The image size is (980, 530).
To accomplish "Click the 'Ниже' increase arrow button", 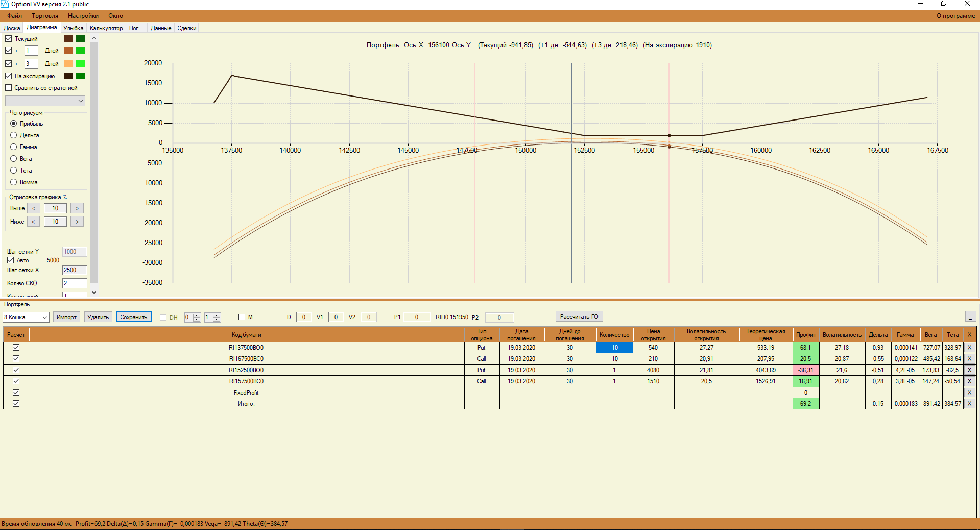I will [77, 222].
